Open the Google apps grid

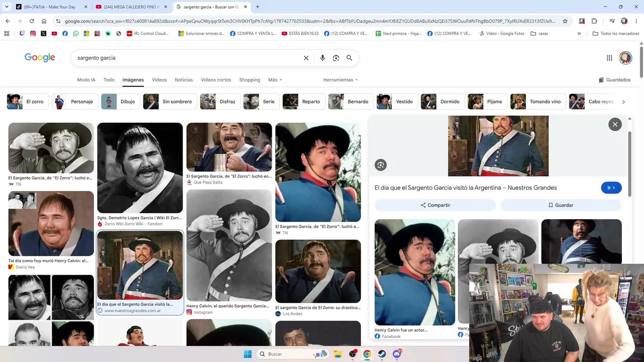tap(609, 58)
